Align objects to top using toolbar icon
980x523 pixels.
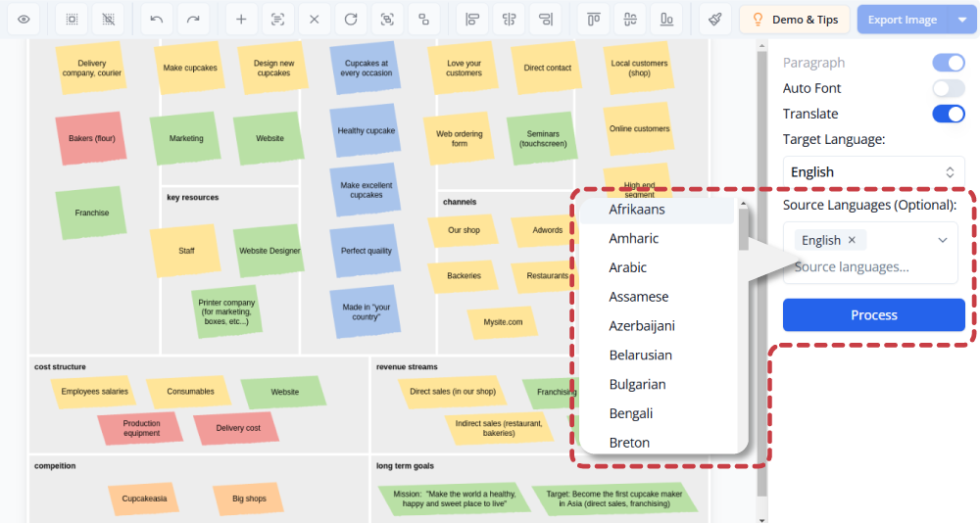[x=593, y=19]
